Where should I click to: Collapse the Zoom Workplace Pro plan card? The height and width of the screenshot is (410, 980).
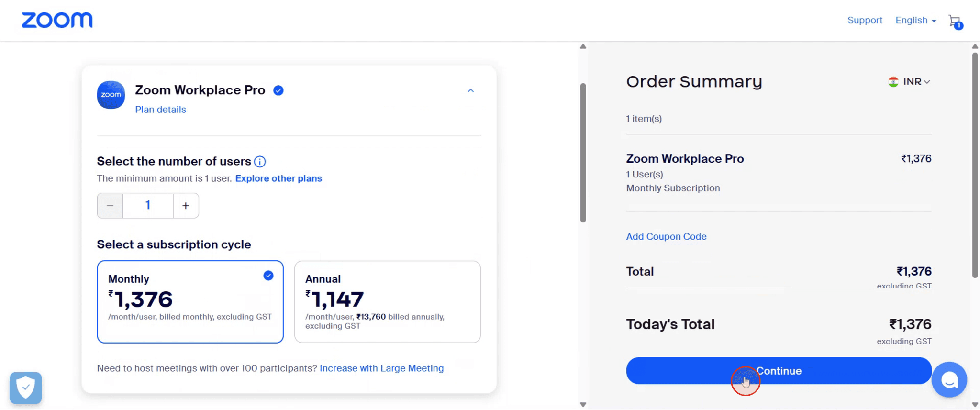470,90
